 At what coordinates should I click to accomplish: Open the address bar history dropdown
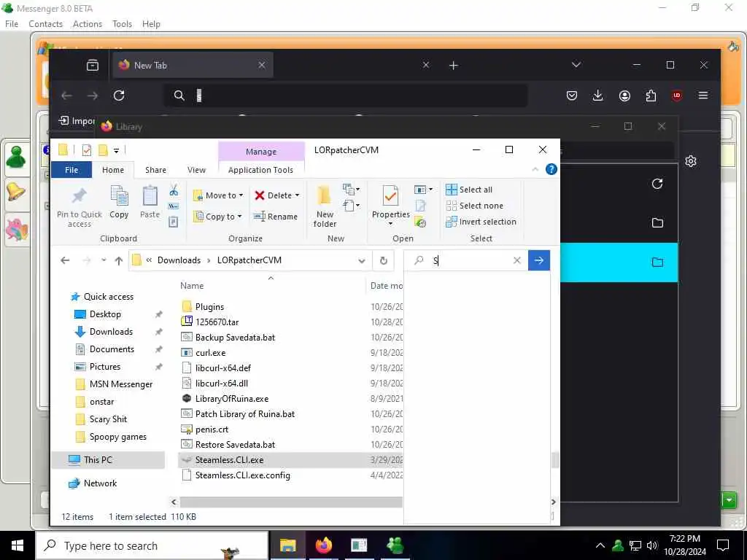click(362, 260)
